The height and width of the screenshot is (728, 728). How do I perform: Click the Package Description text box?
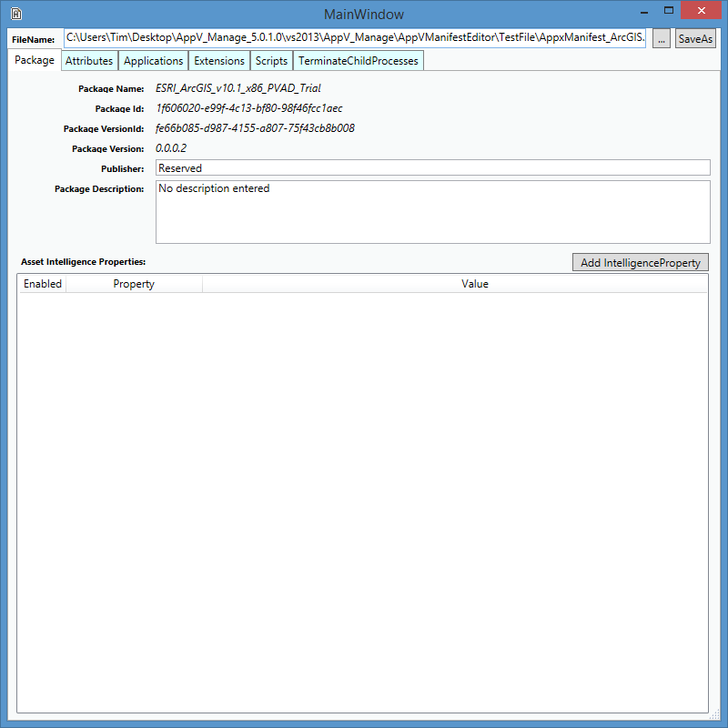tap(433, 212)
